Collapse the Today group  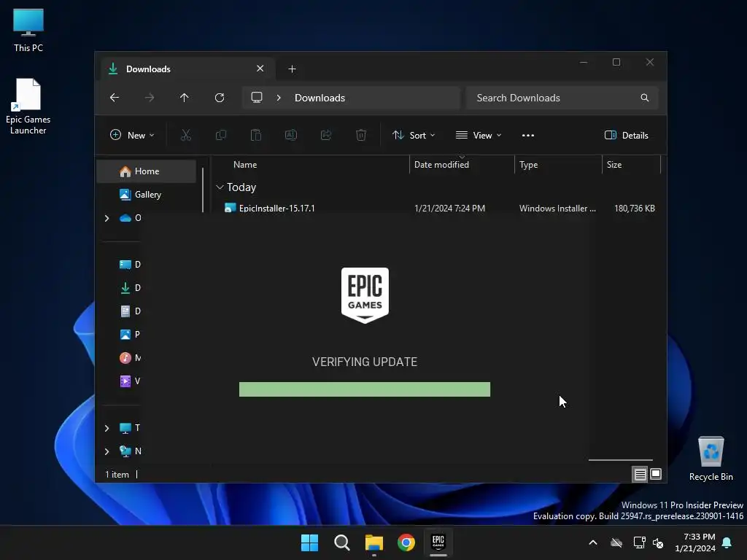(x=220, y=187)
